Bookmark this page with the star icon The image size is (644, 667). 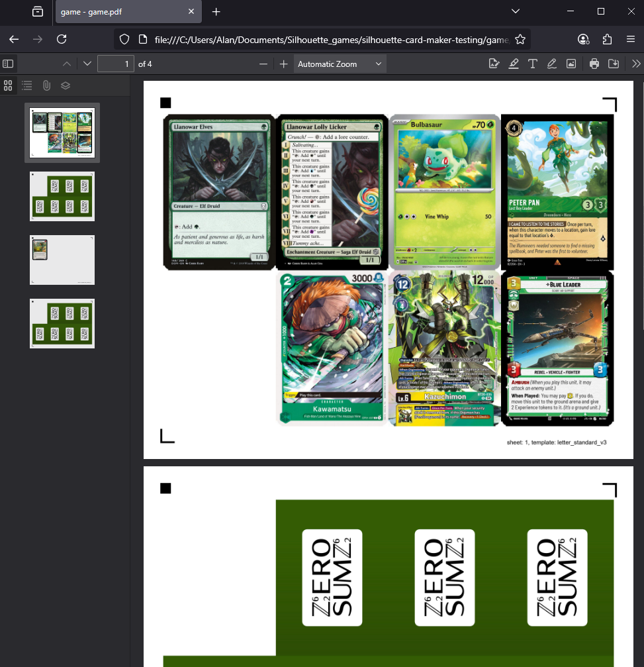click(x=520, y=40)
